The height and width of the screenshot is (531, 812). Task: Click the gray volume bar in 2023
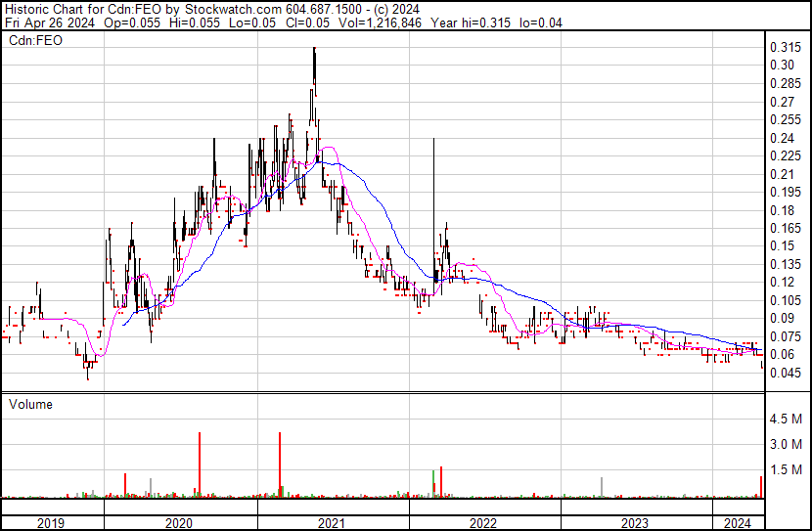[601, 487]
